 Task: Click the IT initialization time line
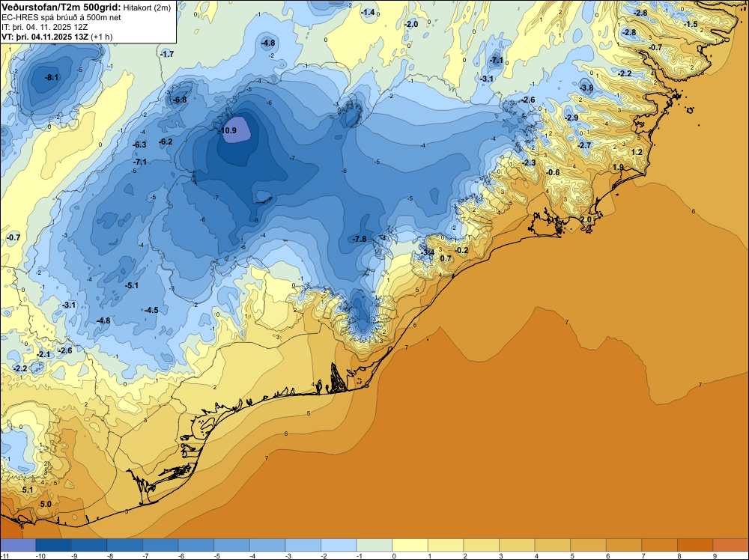coord(44,27)
